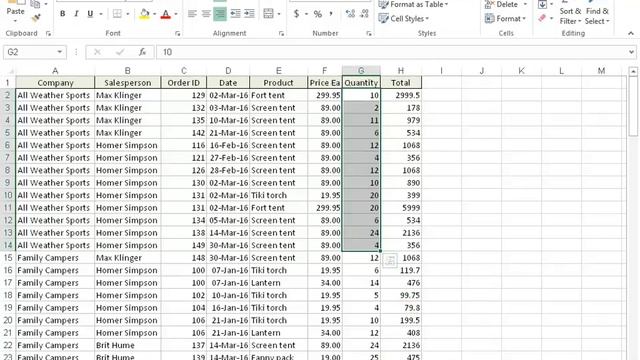Click the formula bar input showing 10
Image resolution: width=640 pixels, height=360 pixels.
392,52
